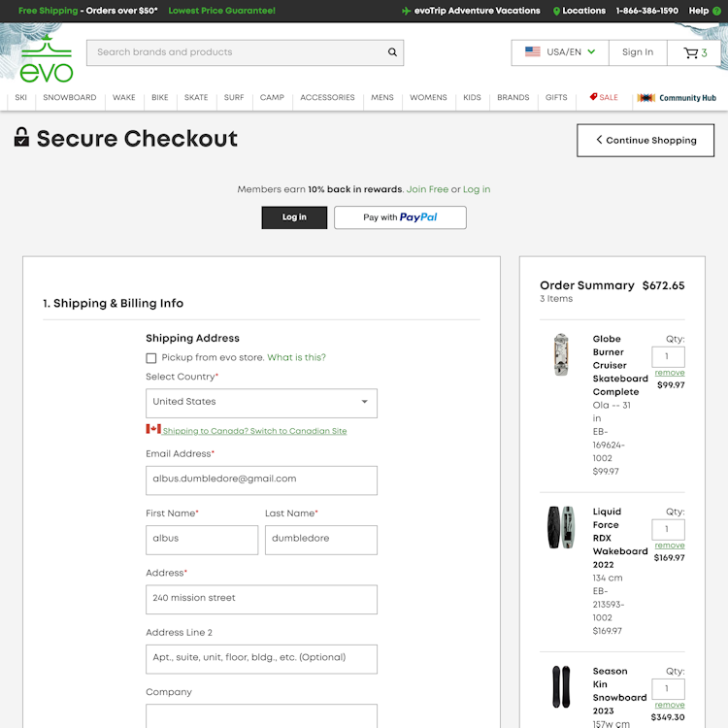The width and height of the screenshot is (728, 728).
Task: Click the Season Kin snowboard quantity box
Action: point(668,689)
